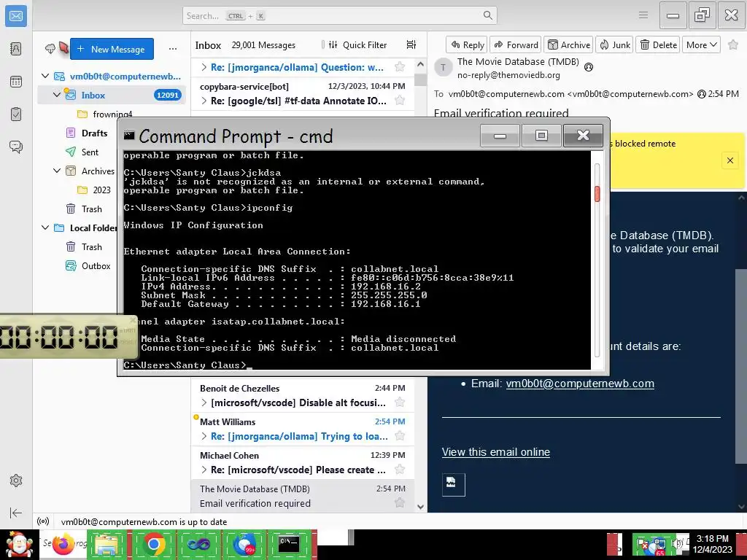This screenshot has width=747, height=560.
Task: Click the Command Prompt taskbar icon
Action: point(289,544)
